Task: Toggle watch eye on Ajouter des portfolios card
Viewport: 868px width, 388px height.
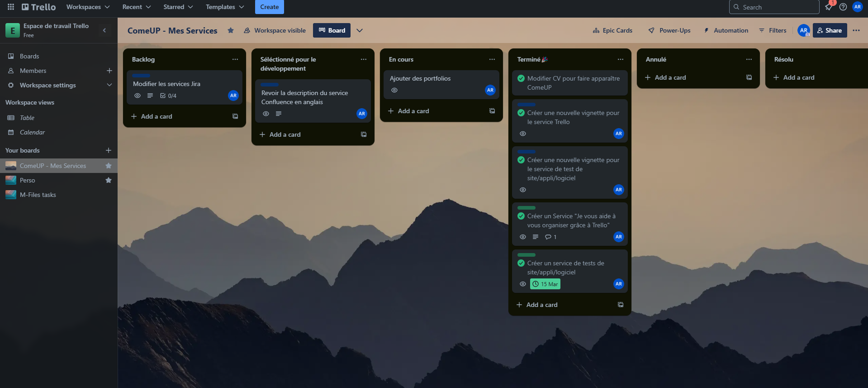Action: pyautogui.click(x=394, y=90)
